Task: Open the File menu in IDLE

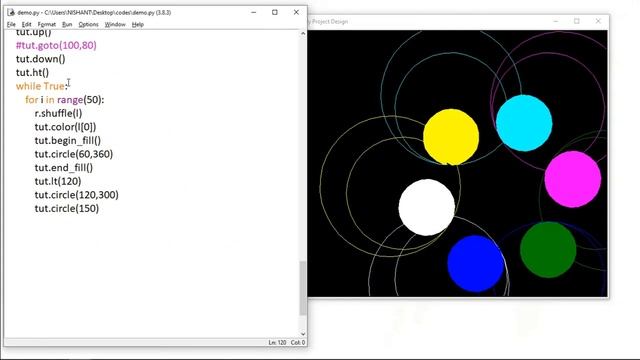Action: tap(11, 24)
